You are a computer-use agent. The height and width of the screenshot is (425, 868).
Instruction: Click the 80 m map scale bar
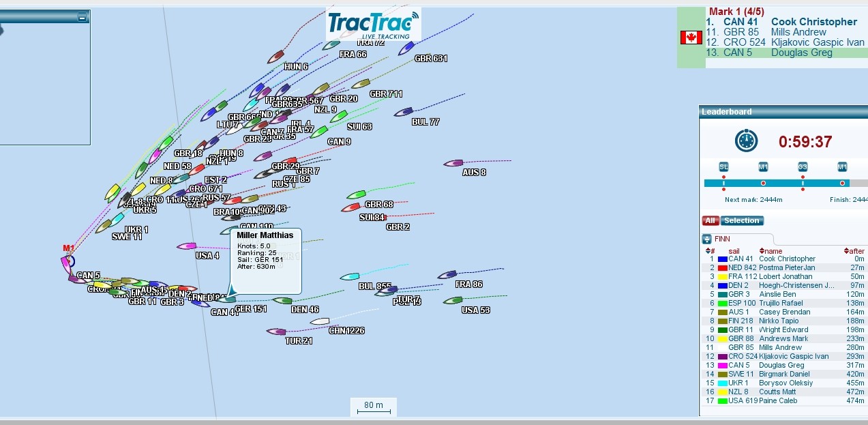pyautogui.click(x=373, y=406)
